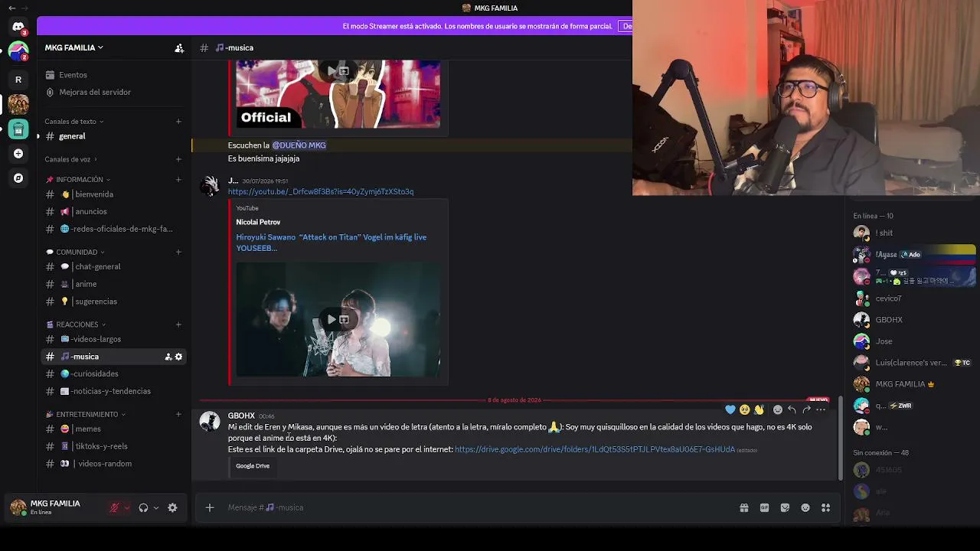Open the teal backpack server icon
The width and height of the screenshot is (980, 551).
(x=18, y=129)
